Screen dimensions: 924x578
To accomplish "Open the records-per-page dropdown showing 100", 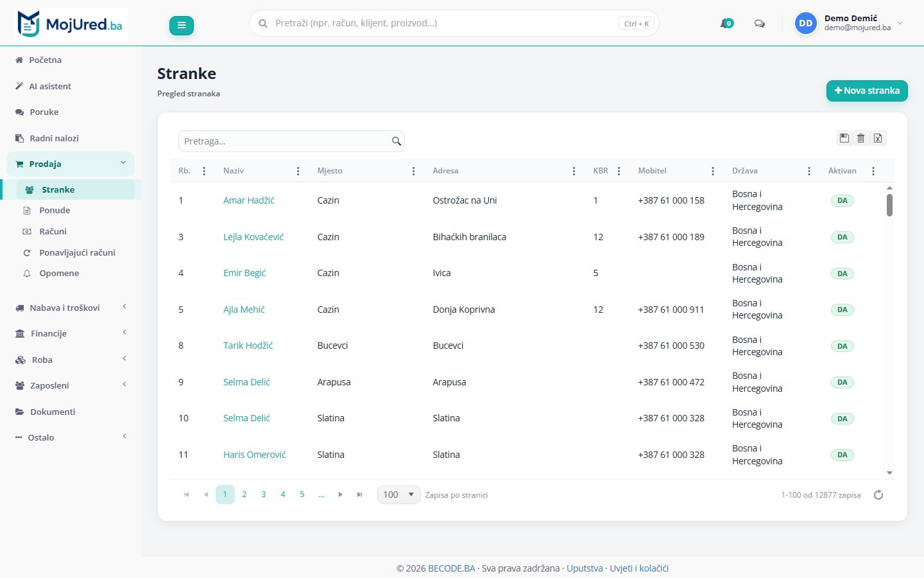I will pos(398,495).
